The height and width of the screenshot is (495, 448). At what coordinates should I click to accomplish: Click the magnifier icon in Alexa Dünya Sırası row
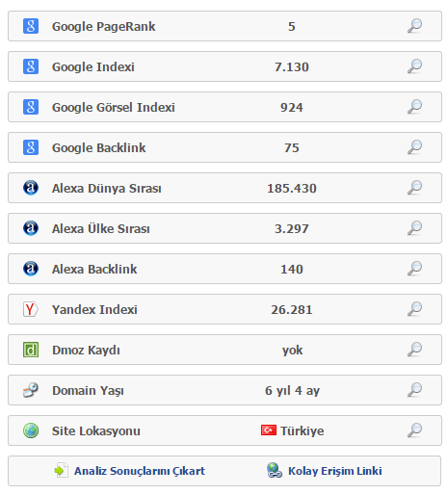click(414, 188)
